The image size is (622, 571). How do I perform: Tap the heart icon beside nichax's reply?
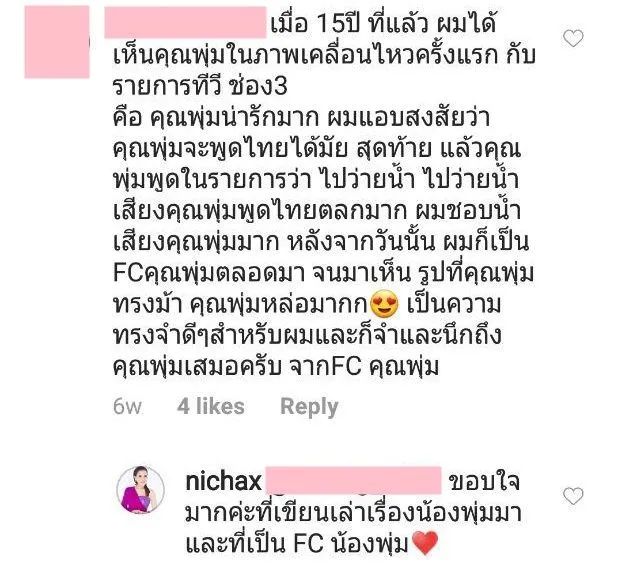click(573, 496)
